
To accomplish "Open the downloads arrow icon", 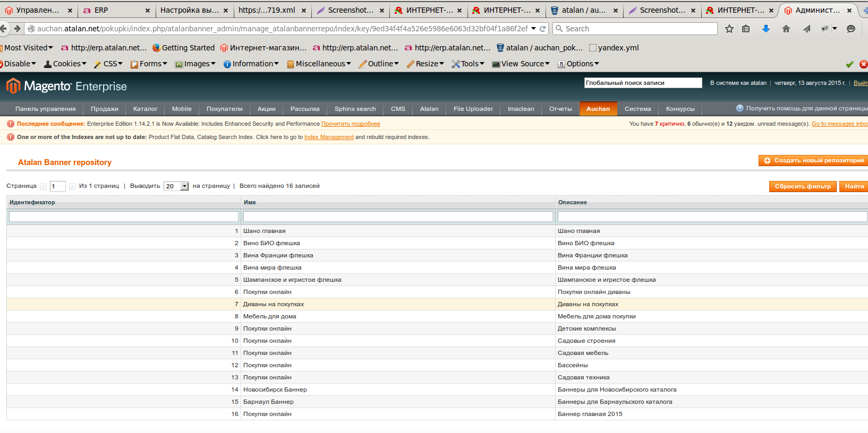I will click(766, 29).
